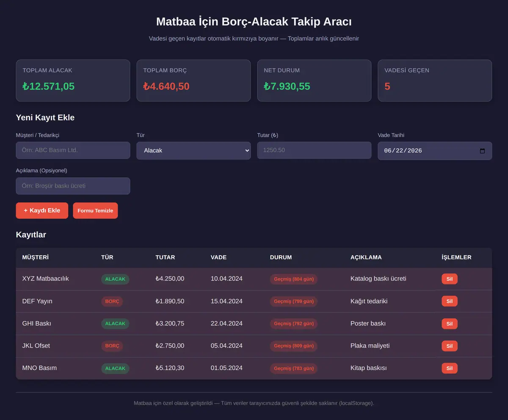Delete the MNO Basım record with Sil
Image resolution: width=508 pixels, height=420 pixels.
(x=449, y=368)
